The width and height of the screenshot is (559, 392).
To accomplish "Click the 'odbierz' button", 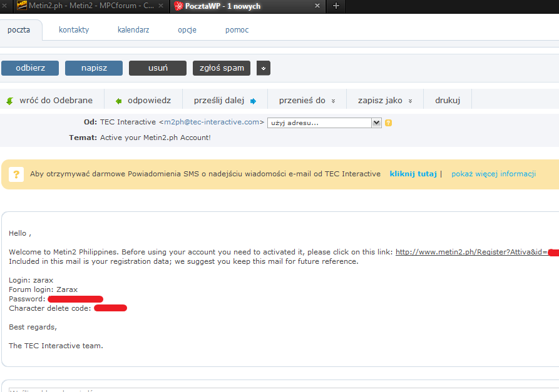I will coord(30,68).
